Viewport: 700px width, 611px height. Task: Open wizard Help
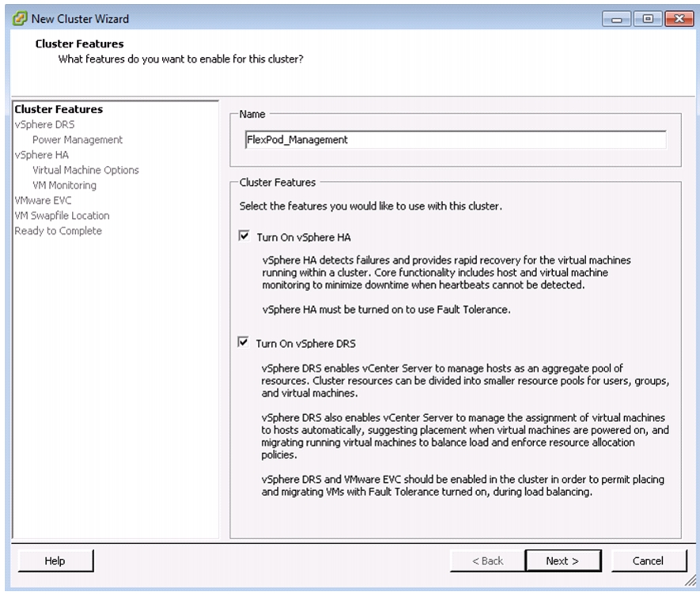55,560
